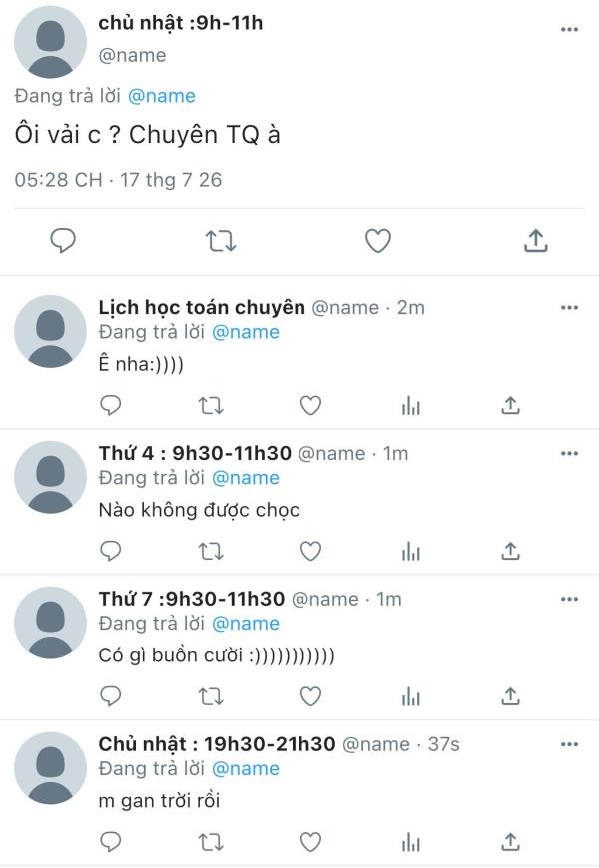Retweet the "Có gì buồn cười" reply

(211, 697)
